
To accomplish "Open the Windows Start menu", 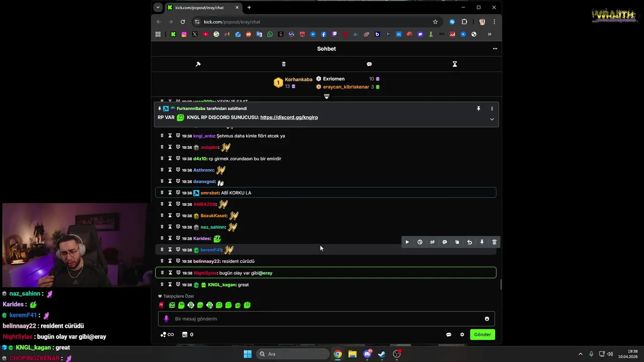I will point(248,354).
